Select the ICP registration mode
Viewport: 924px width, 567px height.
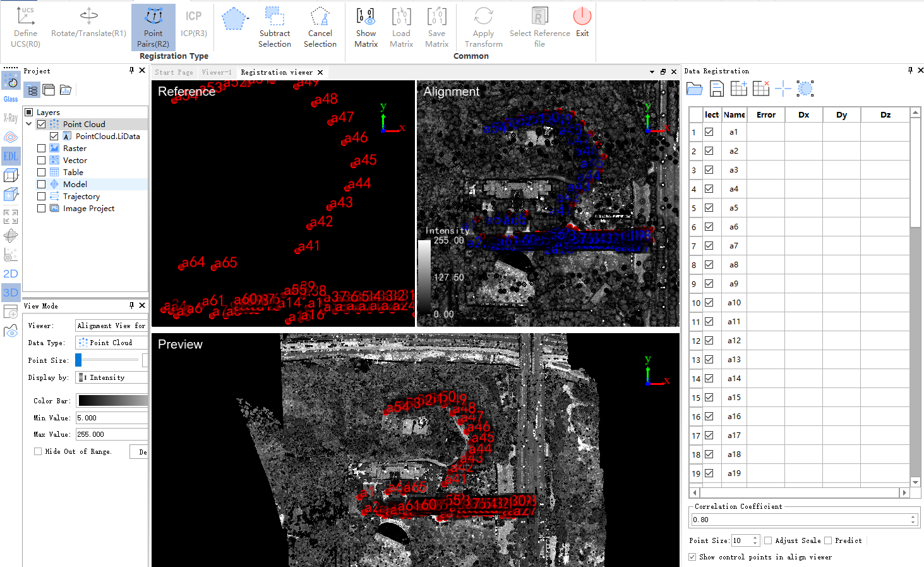pos(193,27)
